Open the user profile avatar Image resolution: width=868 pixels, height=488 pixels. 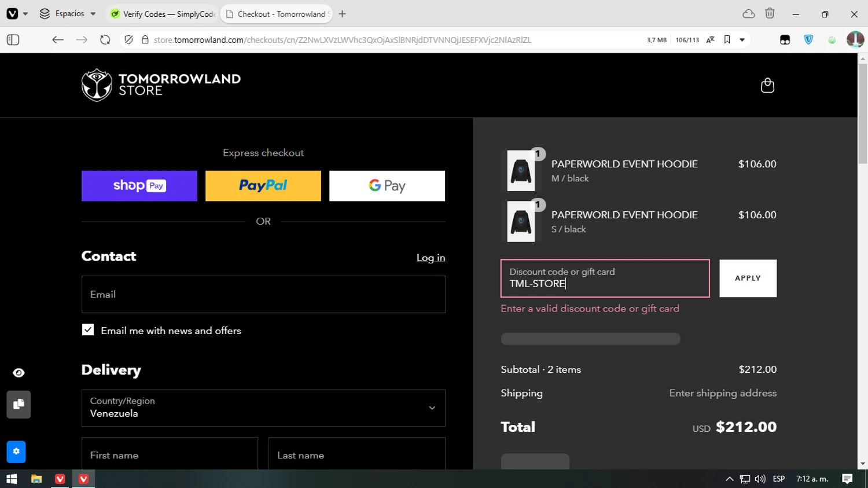pyautogui.click(x=855, y=40)
